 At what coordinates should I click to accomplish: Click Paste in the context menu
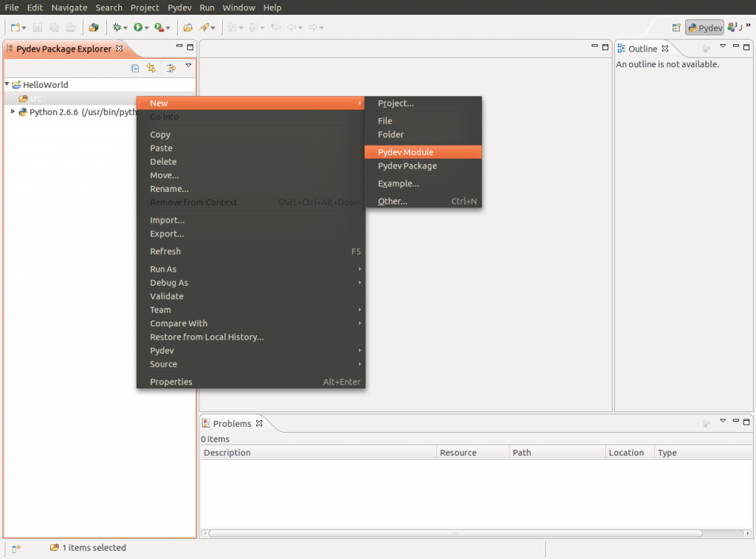[x=251, y=148]
